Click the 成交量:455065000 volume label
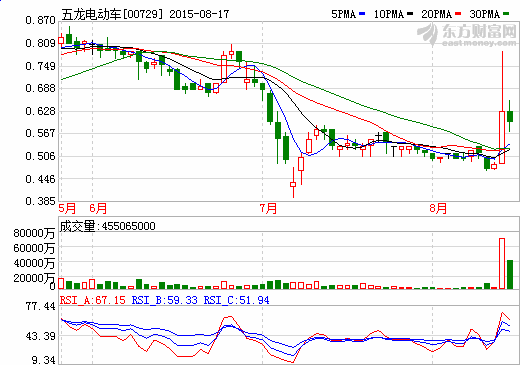The image size is (520, 365). click(108, 226)
